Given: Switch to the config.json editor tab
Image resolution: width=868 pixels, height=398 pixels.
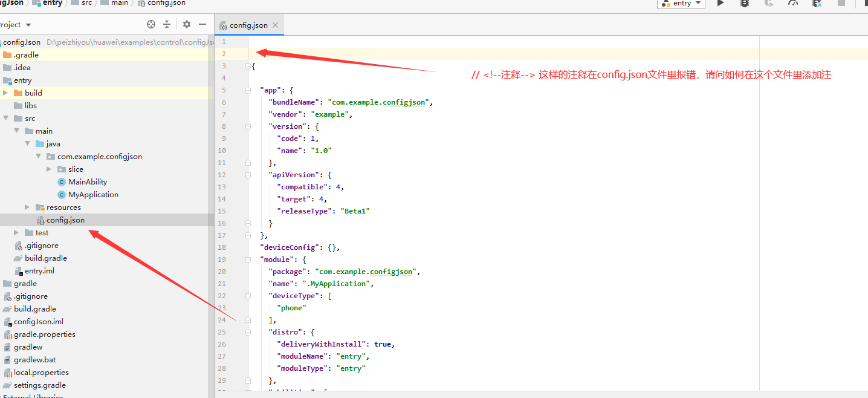Looking at the screenshot, I should (x=248, y=25).
